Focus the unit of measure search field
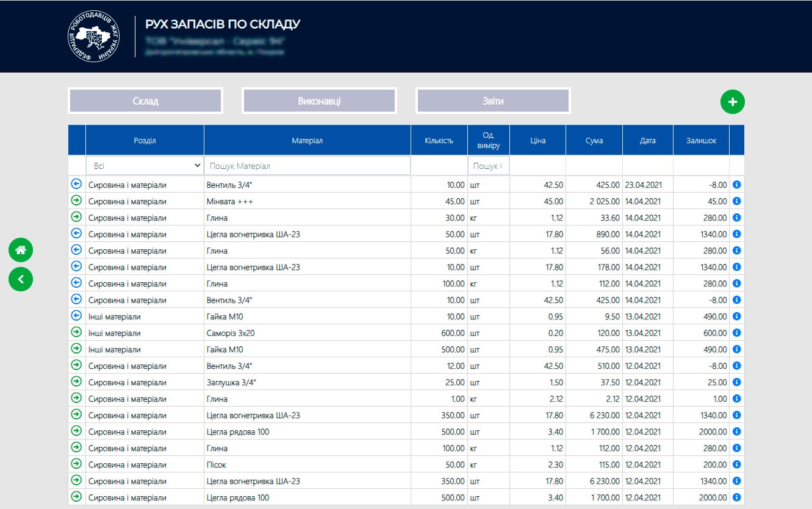The width and height of the screenshot is (812, 509). click(488, 166)
